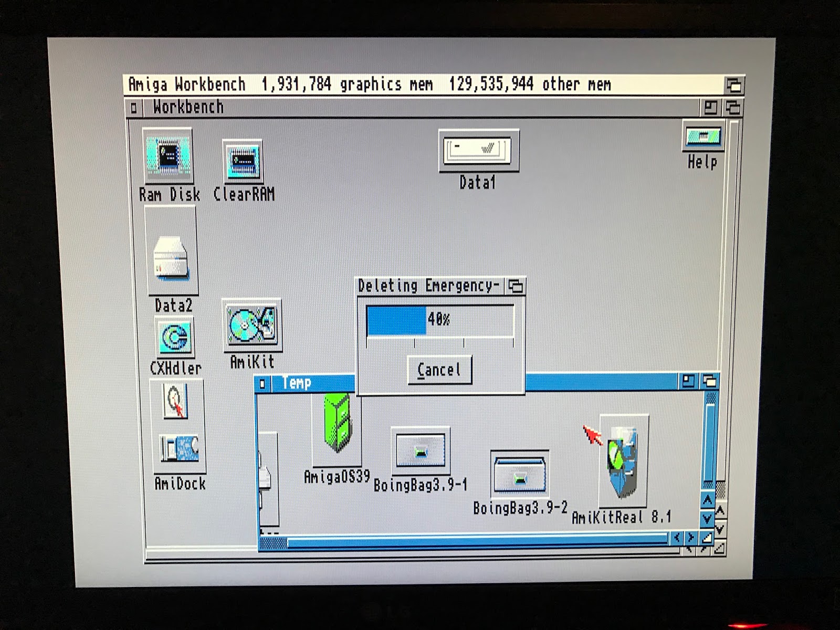Click the Temp window depth gadget
The height and width of the screenshot is (630, 840).
tap(709, 381)
